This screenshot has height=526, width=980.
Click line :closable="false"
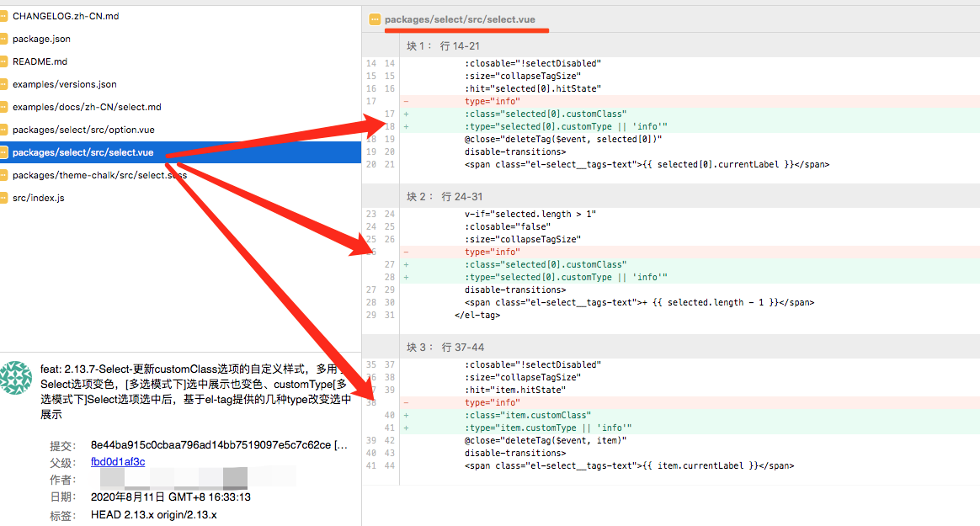508,226
